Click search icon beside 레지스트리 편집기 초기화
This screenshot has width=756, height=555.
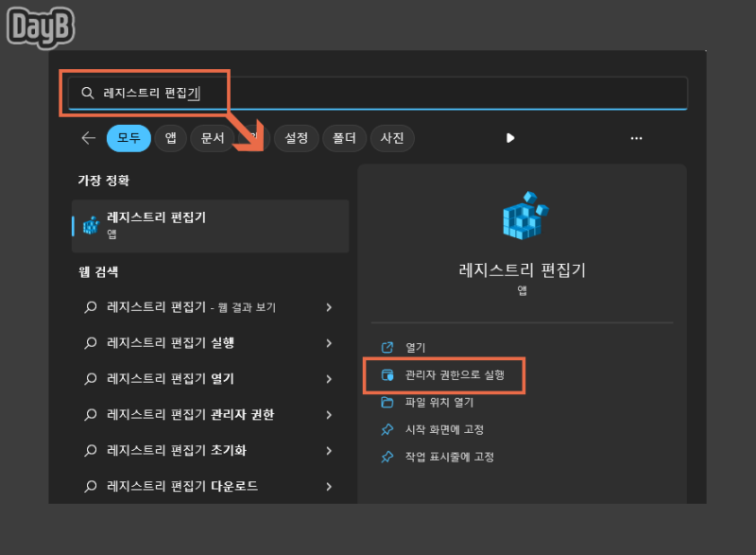[x=90, y=450]
